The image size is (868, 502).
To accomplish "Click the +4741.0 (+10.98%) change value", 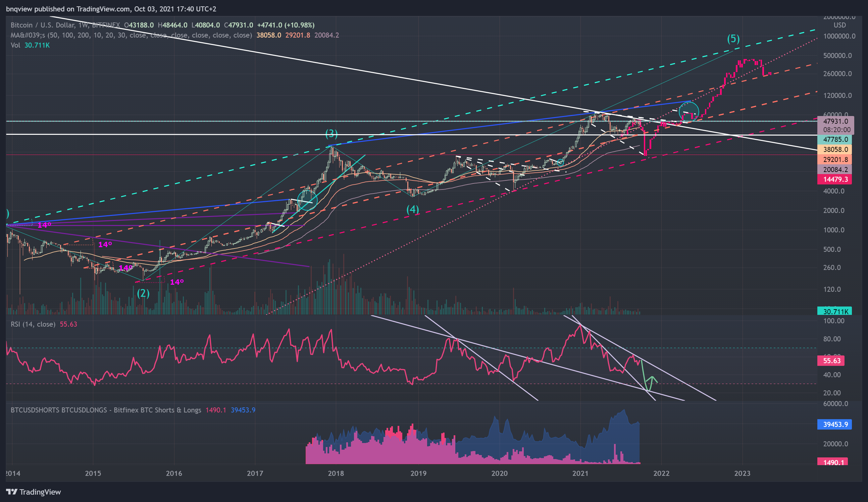I will click(286, 25).
